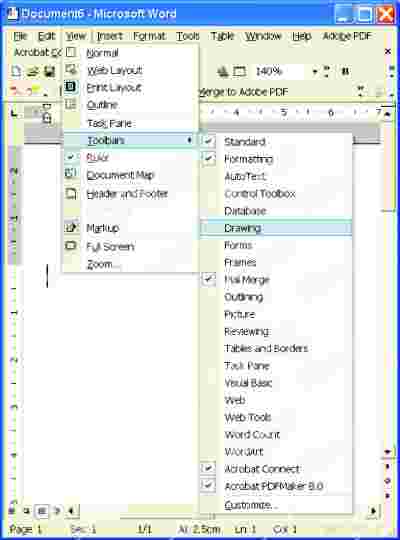Click the Open file icon
The height and width of the screenshot is (540, 400).
pos(33,71)
